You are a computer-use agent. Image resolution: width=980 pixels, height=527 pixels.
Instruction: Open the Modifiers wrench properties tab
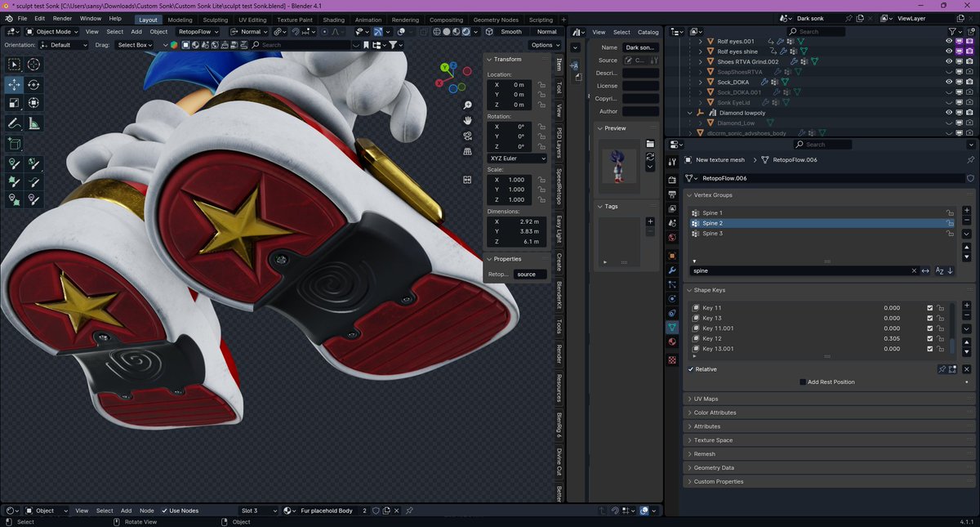click(x=672, y=270)
